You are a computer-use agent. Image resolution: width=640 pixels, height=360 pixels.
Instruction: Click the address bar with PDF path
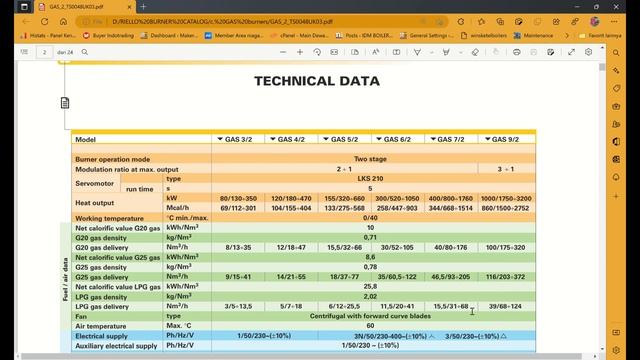[x=261, y=22]
